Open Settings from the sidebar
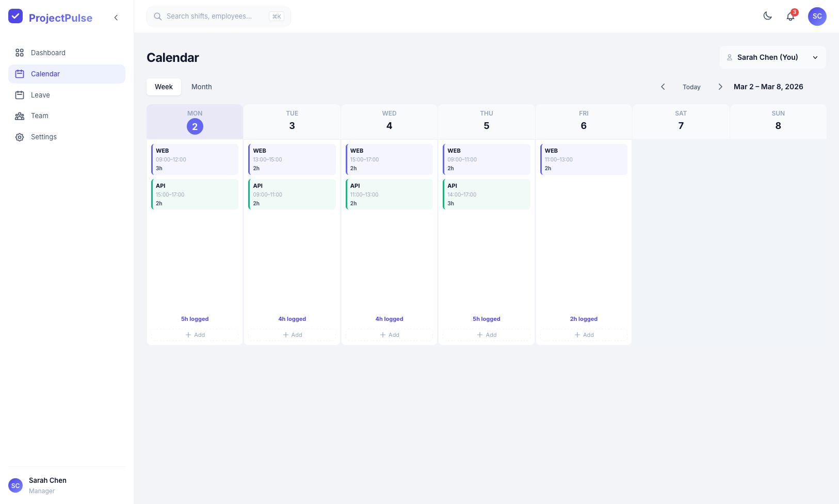Viewport: 839px width, 504px height. [44, 137]
